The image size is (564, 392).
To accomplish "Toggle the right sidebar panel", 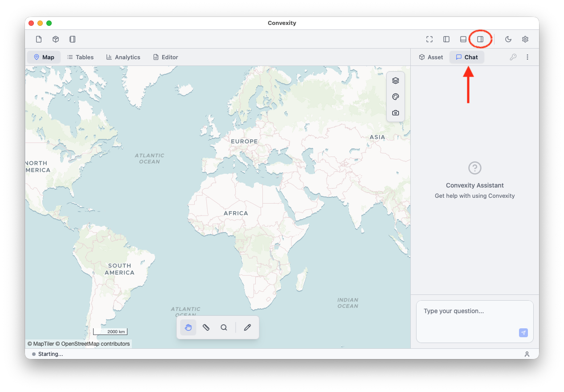I will pos(480,39).
